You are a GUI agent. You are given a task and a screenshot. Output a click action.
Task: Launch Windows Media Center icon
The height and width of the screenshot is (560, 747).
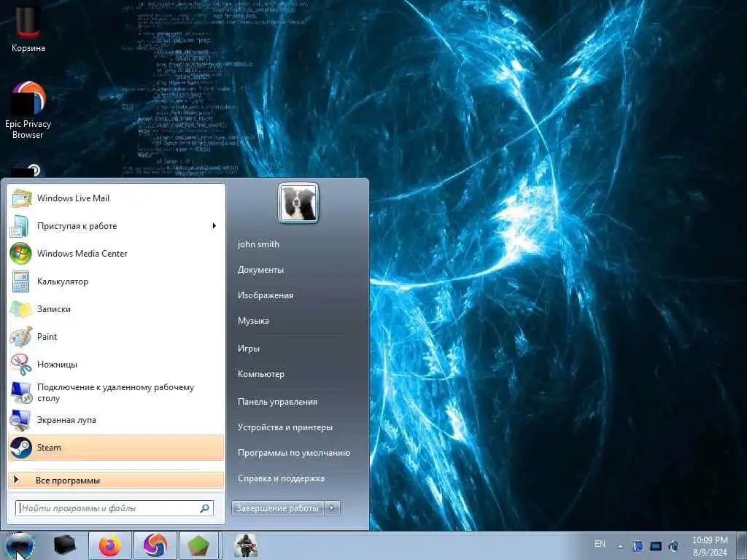(21, 254)
